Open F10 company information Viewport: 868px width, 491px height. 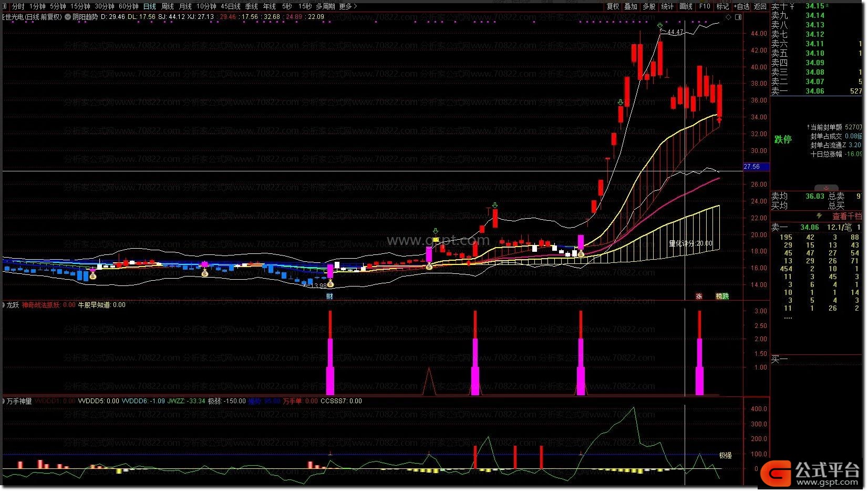(705, 6)
